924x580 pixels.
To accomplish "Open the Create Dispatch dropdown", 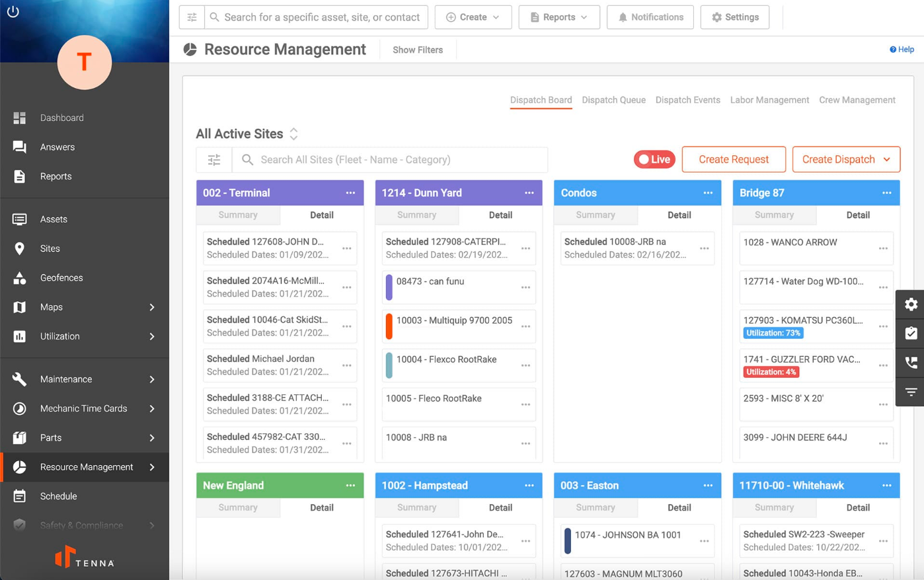I will coord(846,159).
